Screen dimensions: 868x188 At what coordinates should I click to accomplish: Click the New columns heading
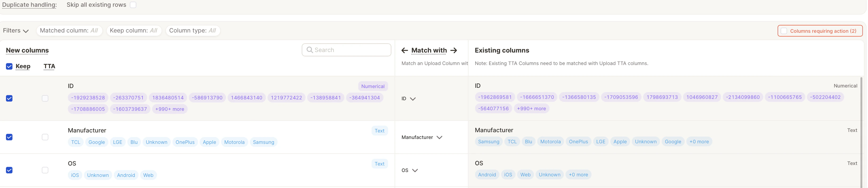pos(27,51)
